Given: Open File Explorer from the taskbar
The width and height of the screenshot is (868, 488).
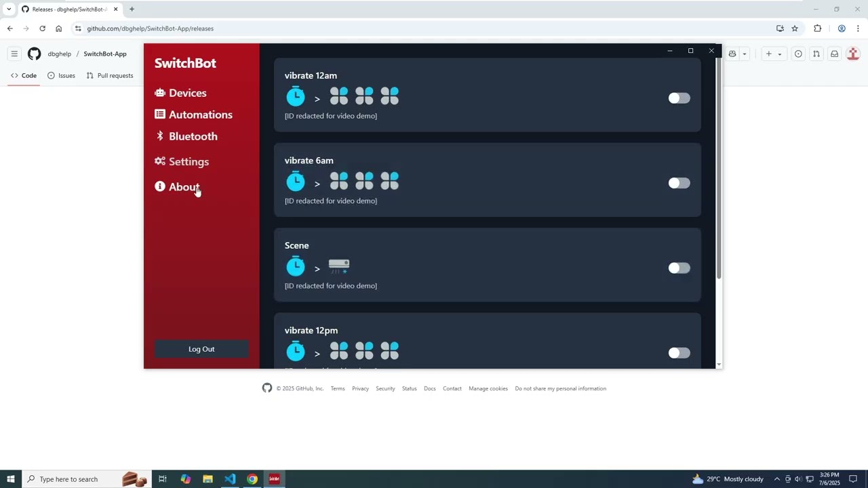Looking at the screenshot, I should (x=208, y=479).
